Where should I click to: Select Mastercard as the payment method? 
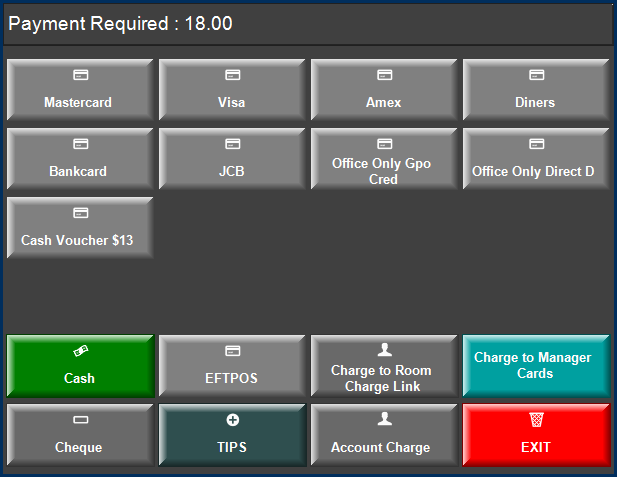tap(80, 91)
